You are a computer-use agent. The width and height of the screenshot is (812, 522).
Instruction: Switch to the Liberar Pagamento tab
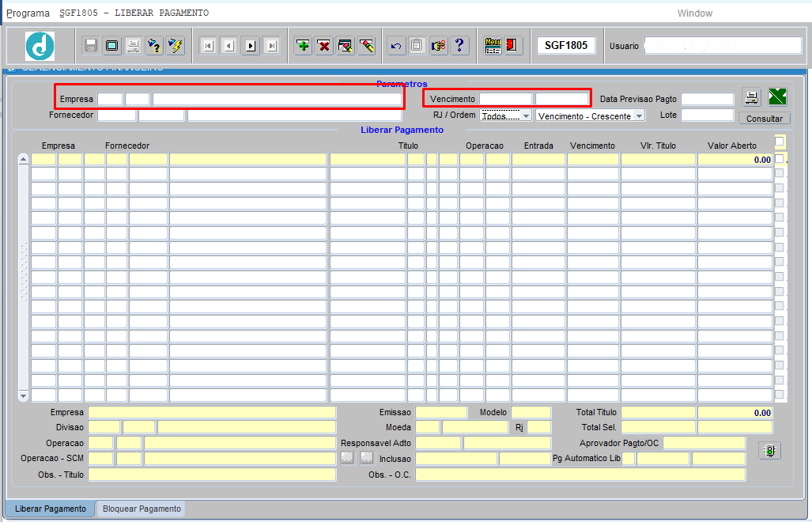[51, 509]
